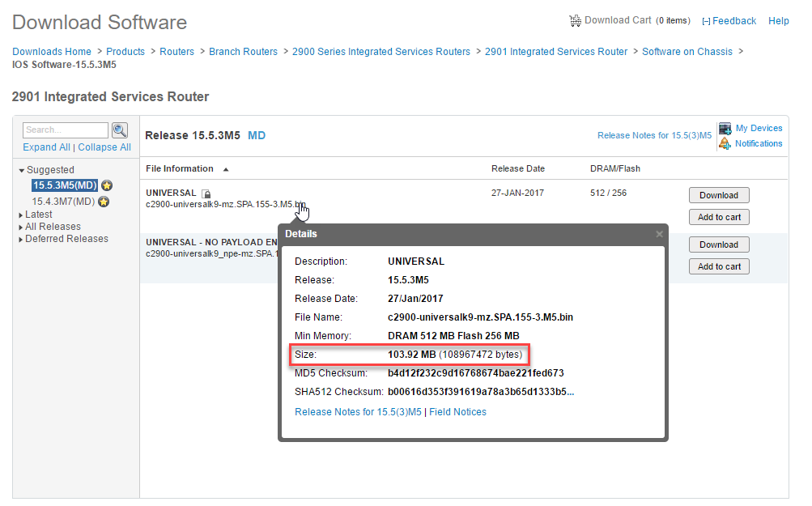
Task: Click the DRAM/Flash column header
Action: tap(615, 169)
